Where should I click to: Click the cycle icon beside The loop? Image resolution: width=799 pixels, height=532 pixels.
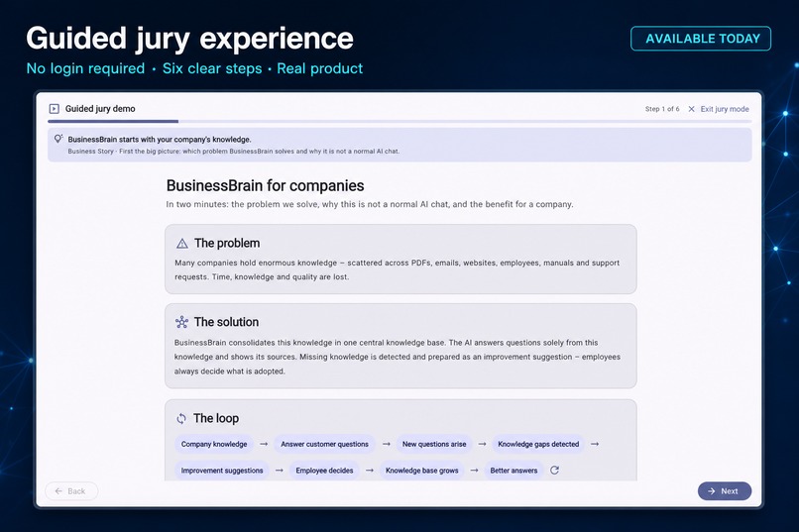pos(181,418)
